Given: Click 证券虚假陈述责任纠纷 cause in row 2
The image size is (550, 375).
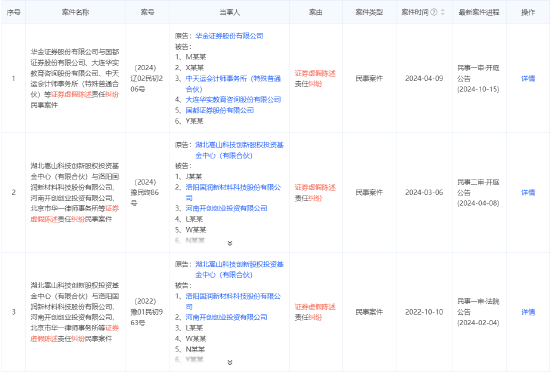Looking at the screenshot, I should pos(315,193).
